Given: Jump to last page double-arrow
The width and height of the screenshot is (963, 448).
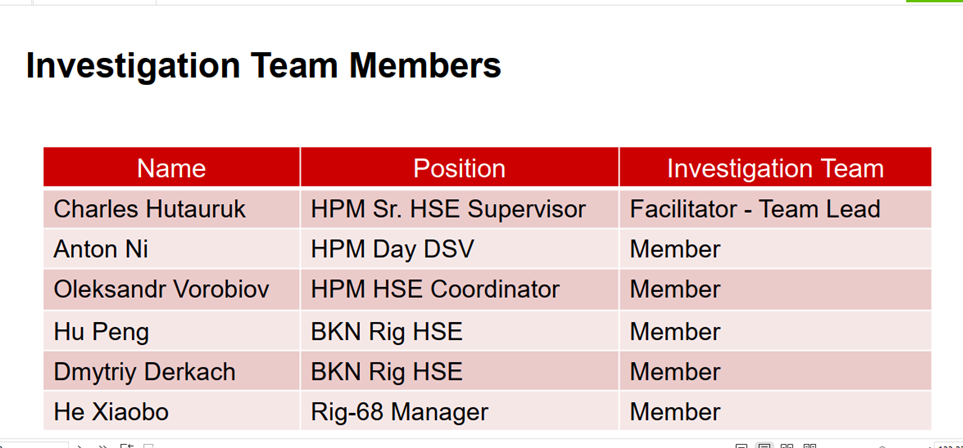Looking at the screenshot, I should pyautogui.click(x=103, y=446).
